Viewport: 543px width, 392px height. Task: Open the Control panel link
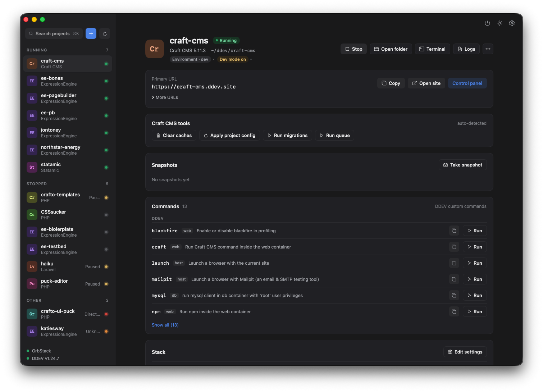[x=467, y=83]
